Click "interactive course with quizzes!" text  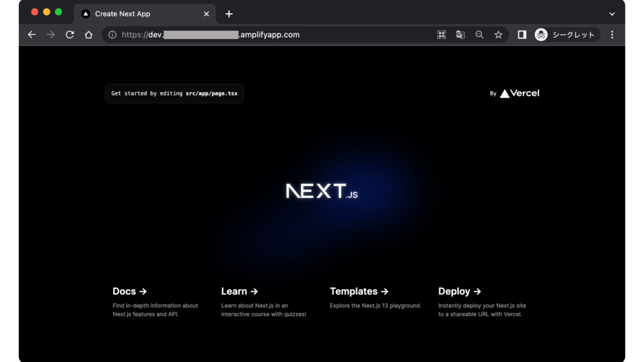(x=264, y=314)
